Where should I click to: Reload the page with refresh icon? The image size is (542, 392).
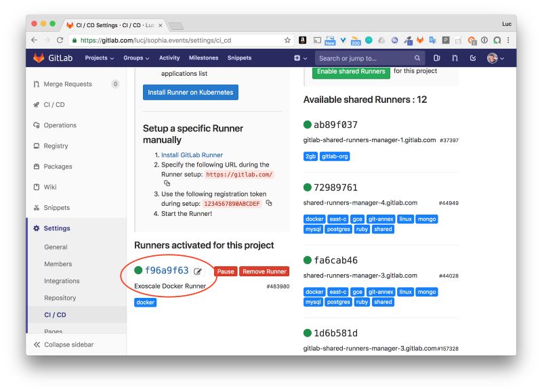(60, 40)
